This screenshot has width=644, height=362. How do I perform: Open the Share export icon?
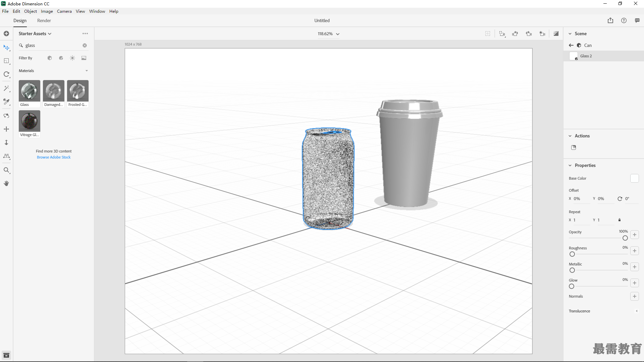[610, 20]
